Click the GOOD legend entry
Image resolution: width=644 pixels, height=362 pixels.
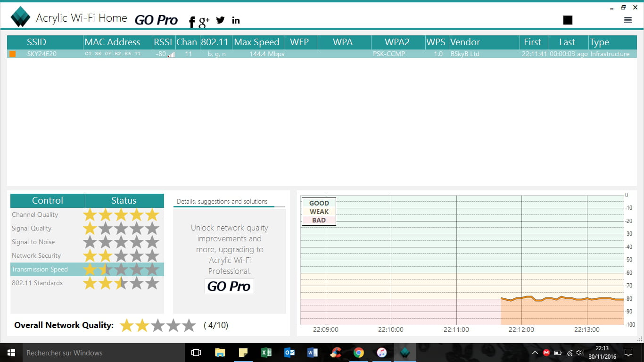pos(319,203)
